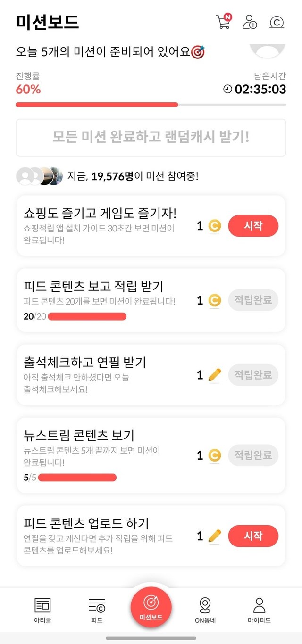302x644 pixels.
Task: Tap the pencil icon on feed upload mission
Action: point(214,536)
